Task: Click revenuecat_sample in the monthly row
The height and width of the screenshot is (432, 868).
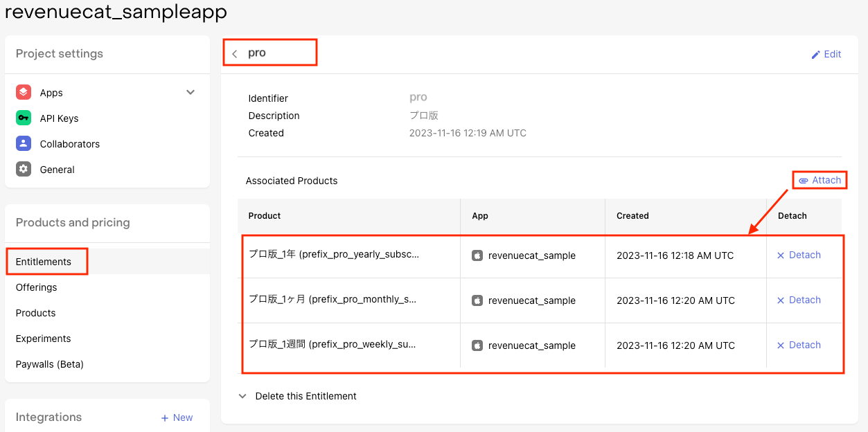Action: [532, 300]
